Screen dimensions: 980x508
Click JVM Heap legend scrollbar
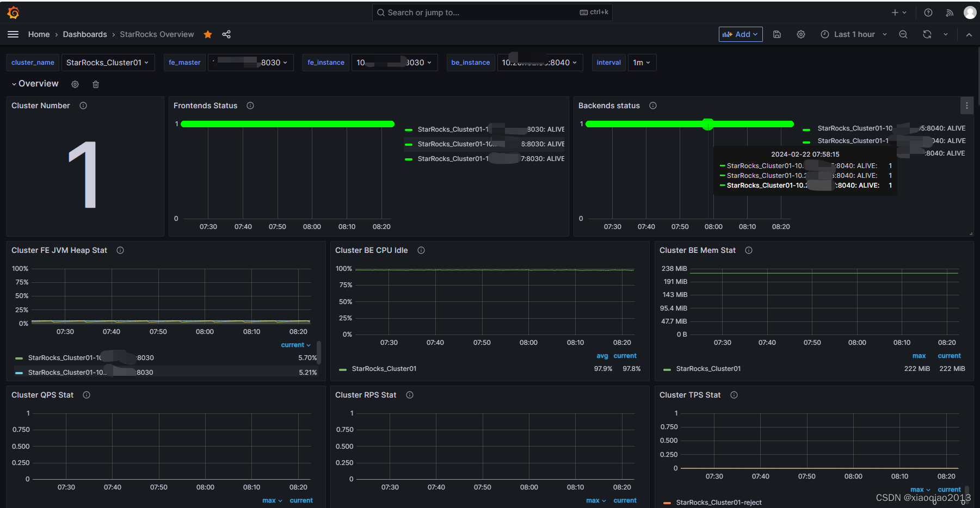[x=319, y=352]
